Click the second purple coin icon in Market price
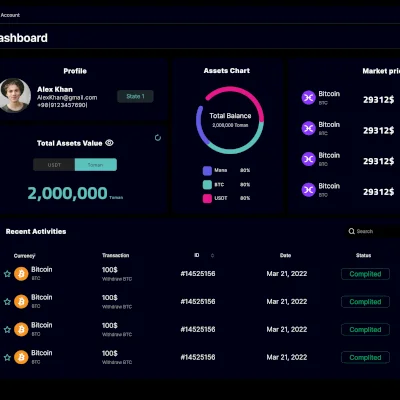This screenshot has width=400, height=400. pyautogui.click(x=309, y=128)
